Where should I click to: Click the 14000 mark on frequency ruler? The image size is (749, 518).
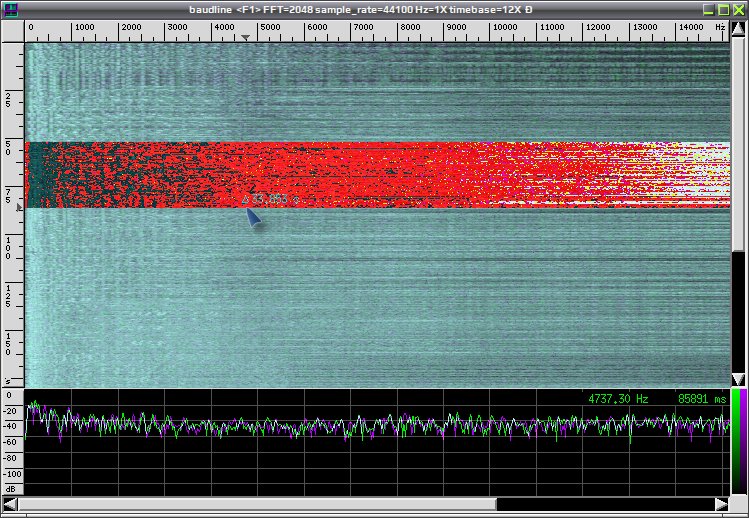pos(691,27)
